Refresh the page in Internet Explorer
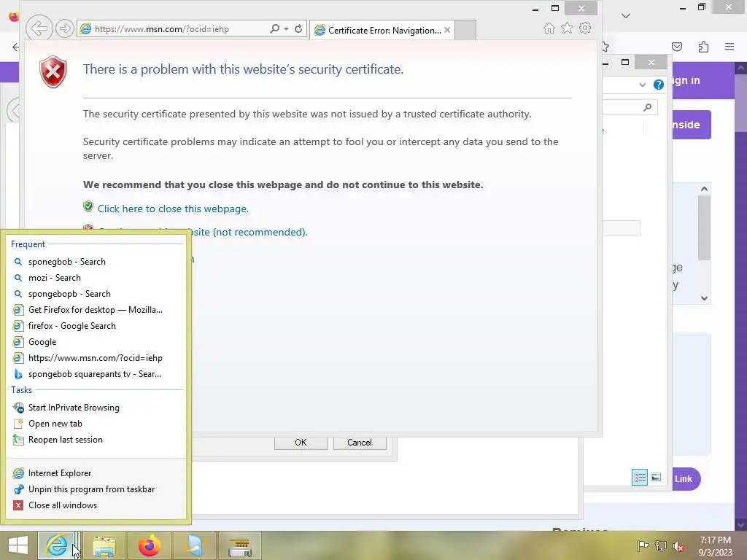The height and width of the screenshot is (560, 747). (298, 28)
